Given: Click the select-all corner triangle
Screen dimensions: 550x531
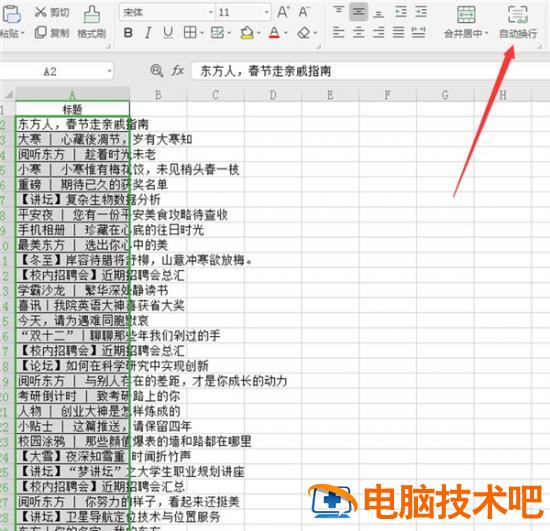Looking at the screenshot, I should pos(8,94).
